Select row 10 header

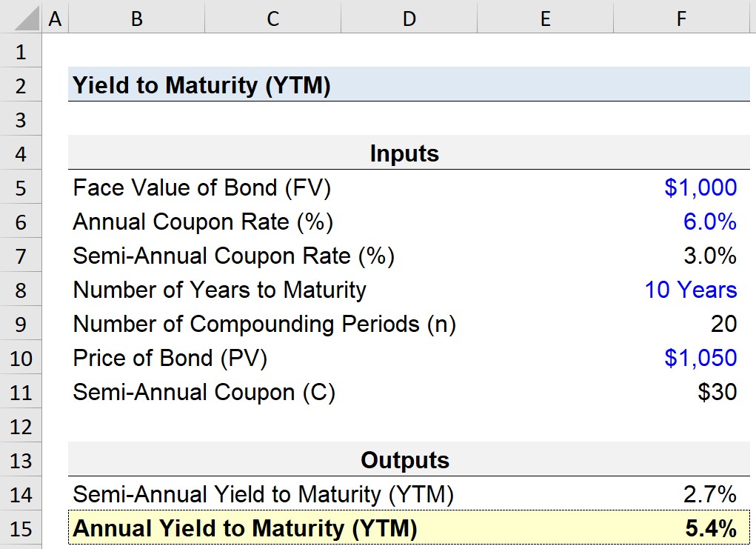pos(21,357)
